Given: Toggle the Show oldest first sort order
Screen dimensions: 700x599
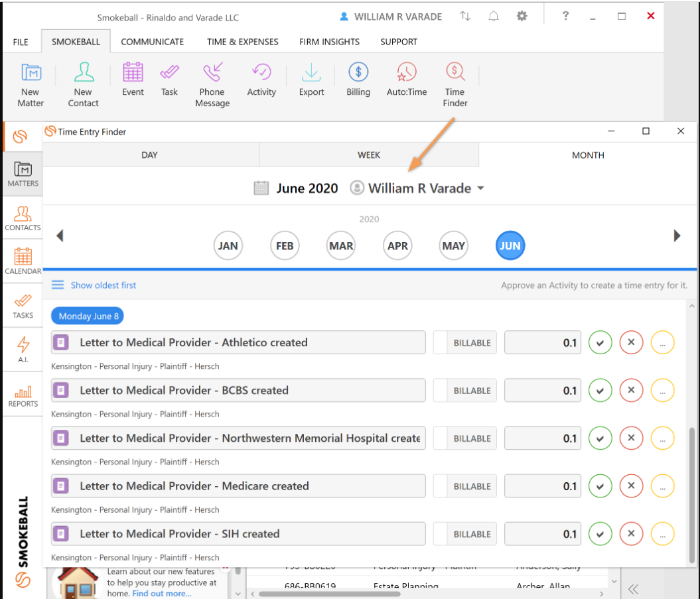Looking at the screenshot, I should pos(94,285).
